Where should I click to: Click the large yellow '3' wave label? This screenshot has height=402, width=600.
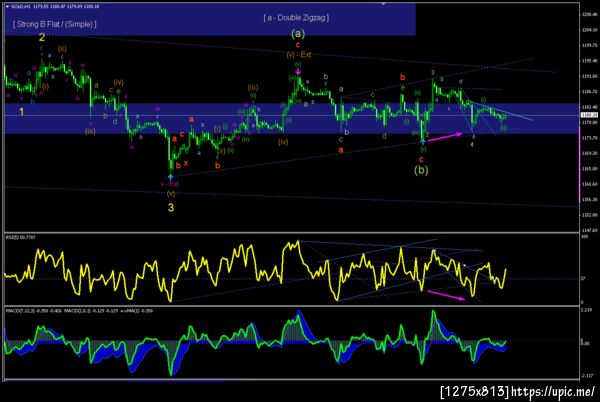[171, 207]
